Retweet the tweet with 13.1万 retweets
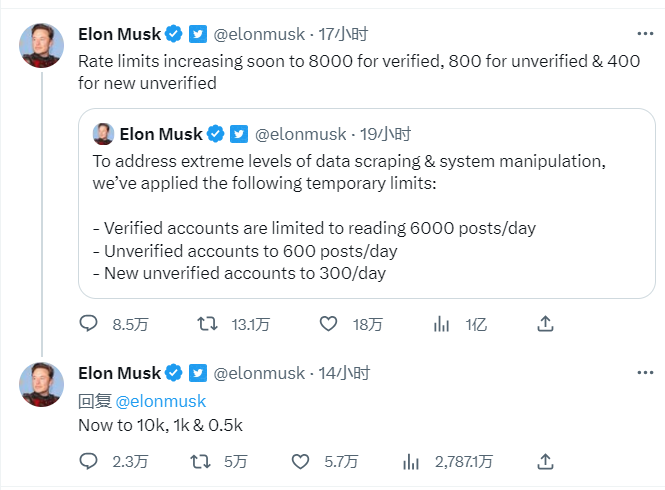This screenshot has width=665, height=490. coord(207,324)
